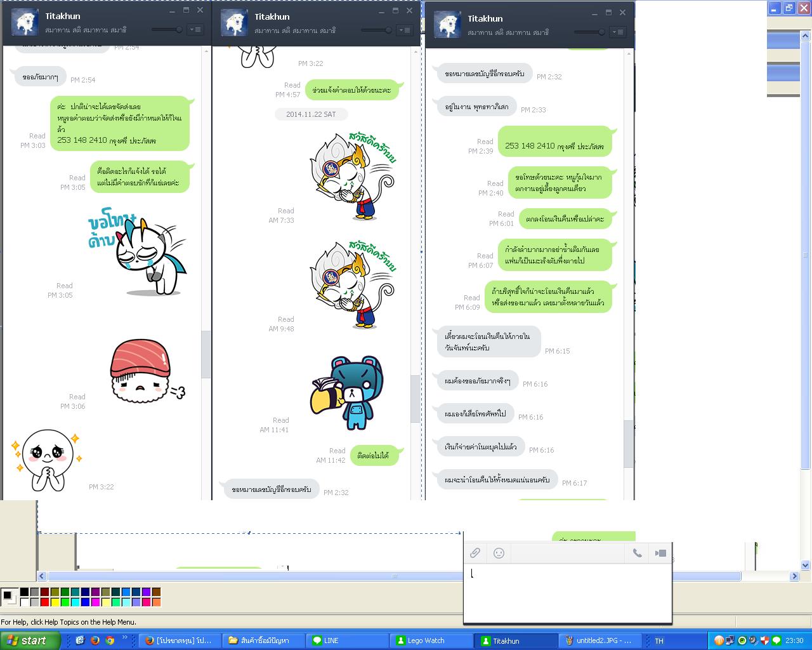Click the dog profile picture in the right chat window
Viewport: 812px width, 650px height.
447,25
